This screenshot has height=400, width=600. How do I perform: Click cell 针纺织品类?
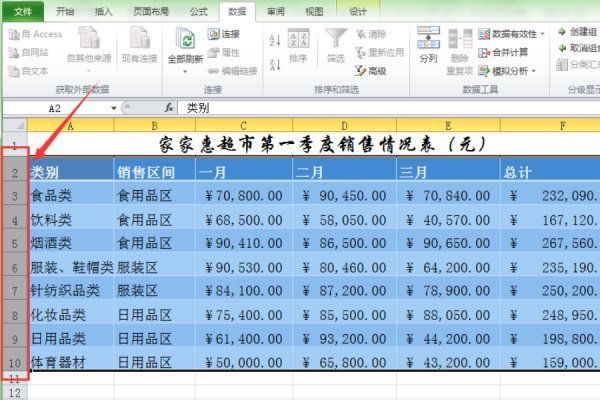[70, 288]
